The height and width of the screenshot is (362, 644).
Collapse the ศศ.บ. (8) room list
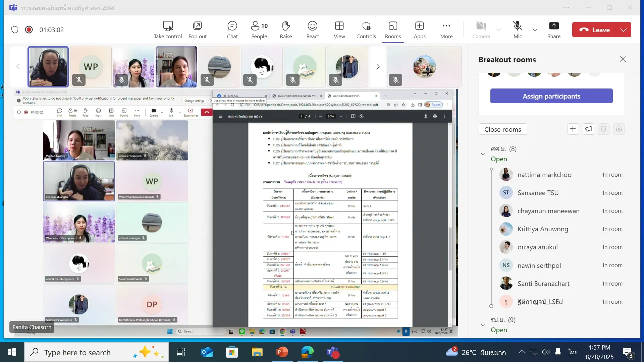(x=483, y=154)
